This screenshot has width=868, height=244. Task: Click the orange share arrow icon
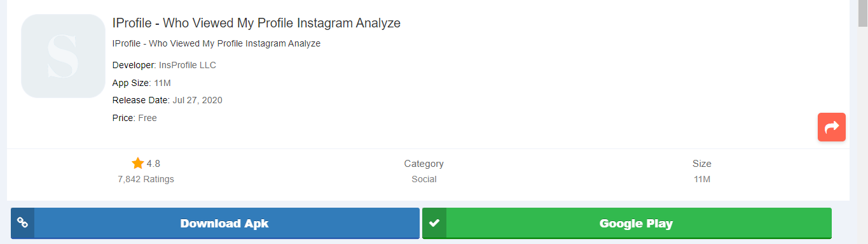[831, 127]
